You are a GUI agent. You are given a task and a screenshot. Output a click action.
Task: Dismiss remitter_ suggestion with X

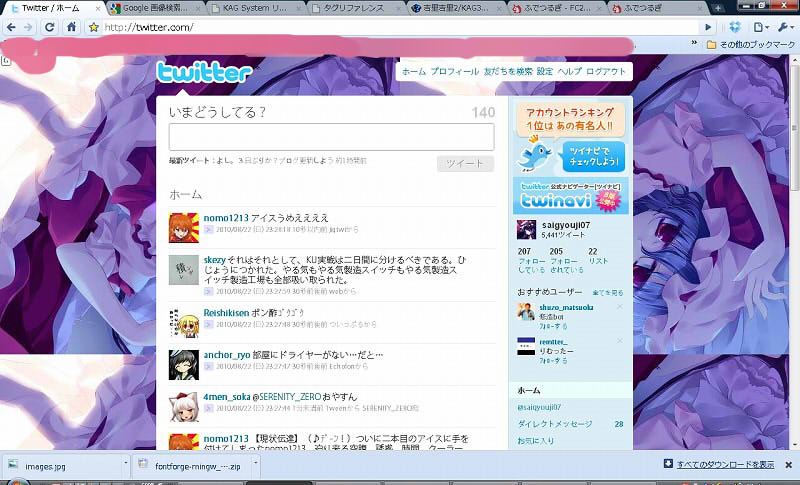point(619,341)
